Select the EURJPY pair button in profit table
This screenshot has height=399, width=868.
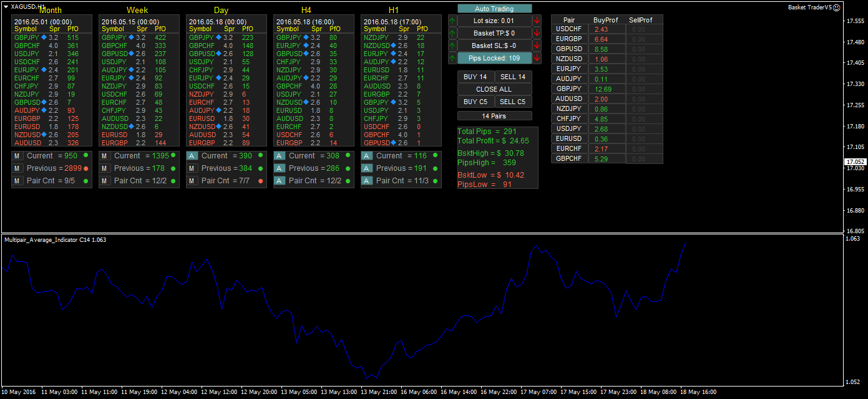tap(569, 69)
